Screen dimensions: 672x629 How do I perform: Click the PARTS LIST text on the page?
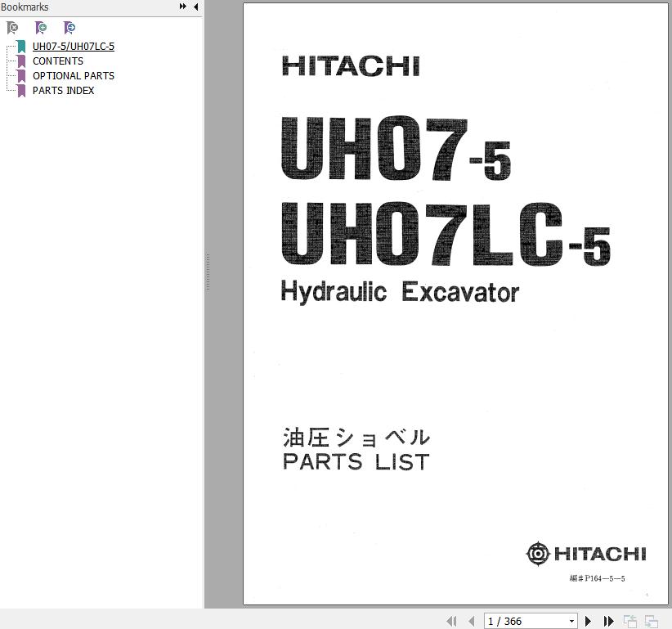pyautogui.click(x=356, y=462)
